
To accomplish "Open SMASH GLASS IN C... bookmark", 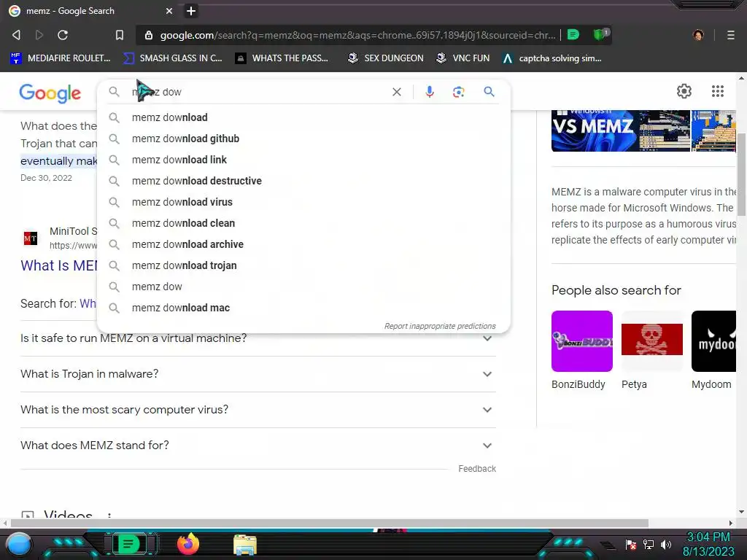I will point(172,58).
